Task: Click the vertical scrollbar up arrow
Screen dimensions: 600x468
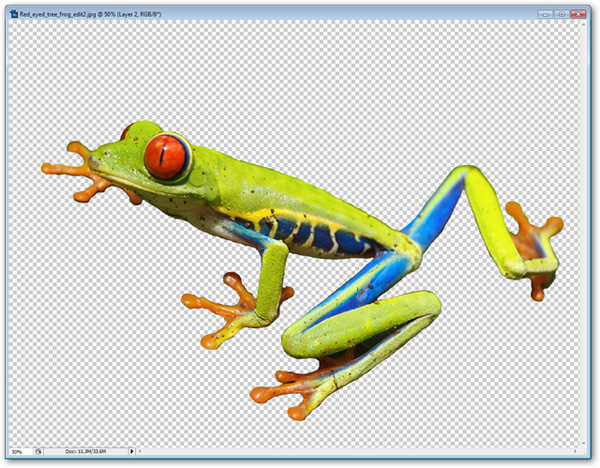Action: [x=584, y=24]
